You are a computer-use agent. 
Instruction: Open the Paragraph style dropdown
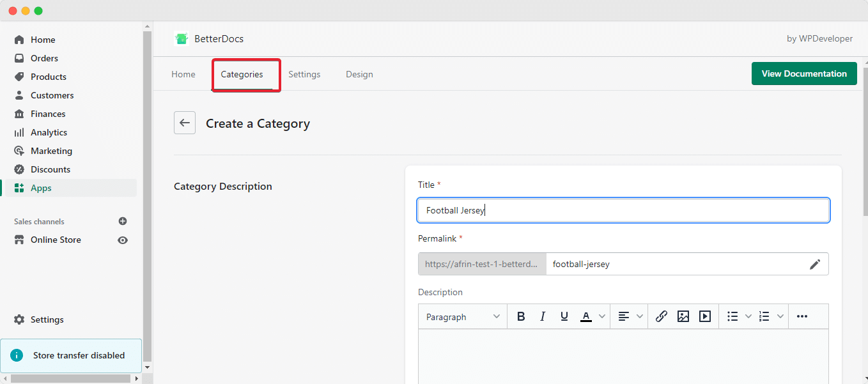pyautogui.click(x=462, y=316)
